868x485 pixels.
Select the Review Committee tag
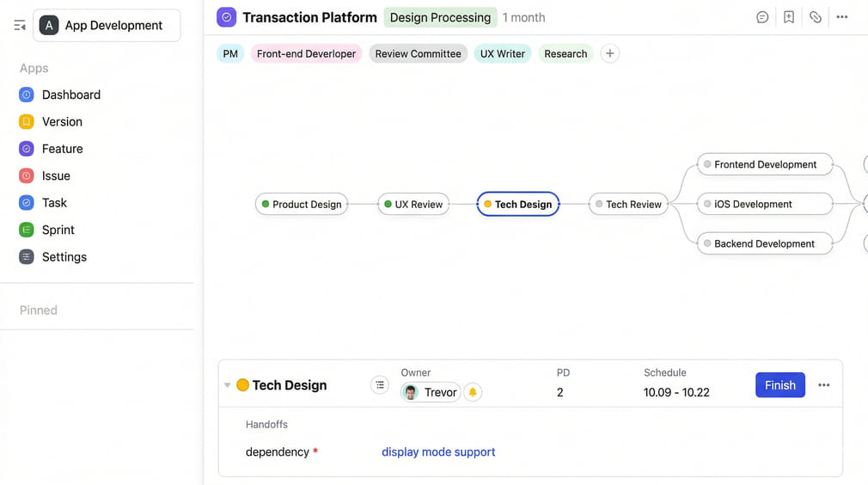click(x=418, y=53)
